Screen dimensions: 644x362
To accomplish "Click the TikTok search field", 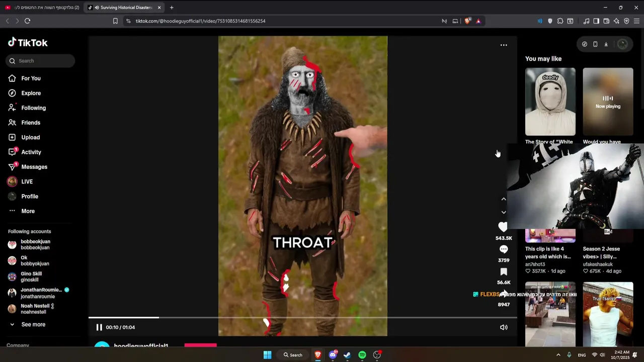I will coord(40,61).
